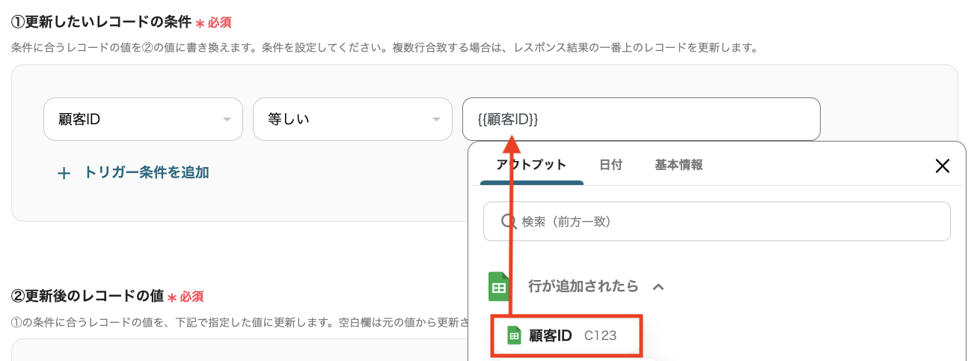Click the arrow on the 顧客ID dropdown
The height and width of the screenshot is (361, 980).
(227, 120)
